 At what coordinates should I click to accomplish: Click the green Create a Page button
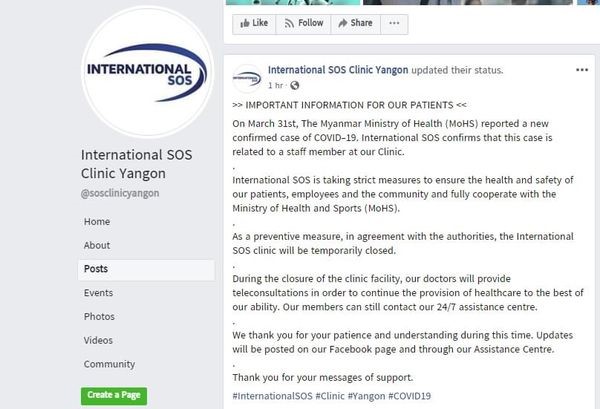[114, 395]
